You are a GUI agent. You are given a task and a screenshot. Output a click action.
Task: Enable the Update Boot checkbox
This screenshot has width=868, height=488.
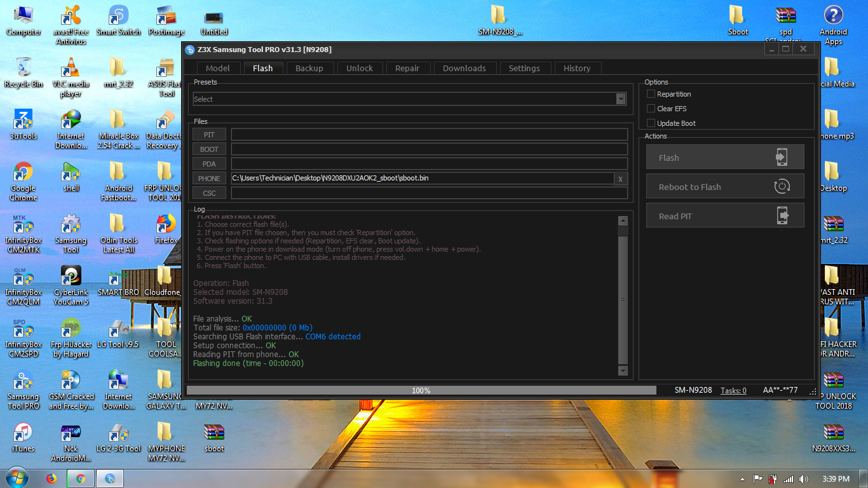pos(651,123)
